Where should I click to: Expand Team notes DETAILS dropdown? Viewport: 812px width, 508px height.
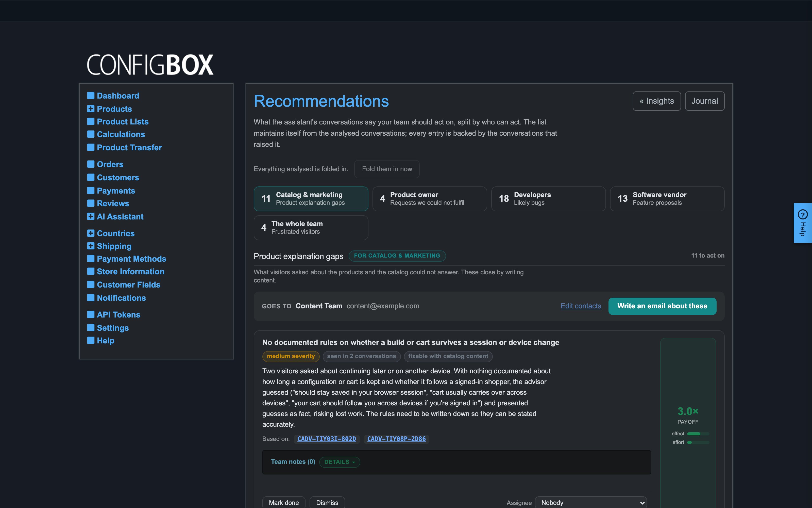pyautogui.click(x=340, y=462)
